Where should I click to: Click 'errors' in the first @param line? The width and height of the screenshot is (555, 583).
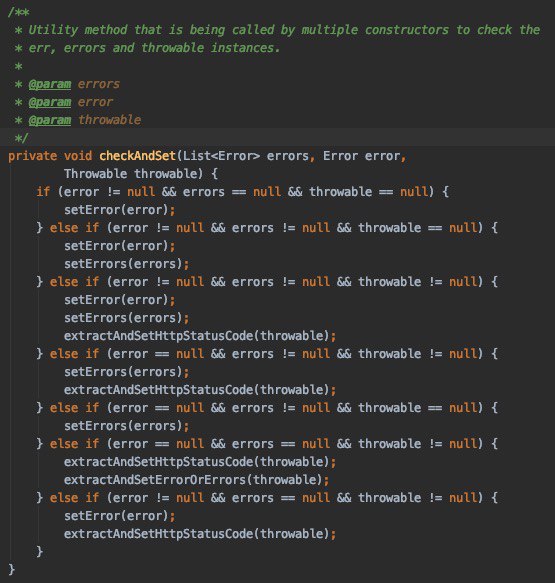tap(99, 84)
